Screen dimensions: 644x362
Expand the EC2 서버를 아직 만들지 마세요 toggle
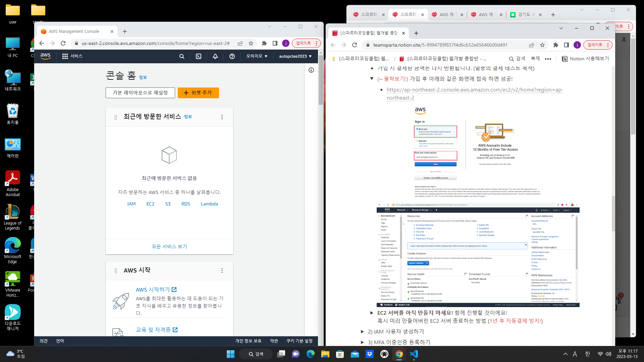pos(372,313)
